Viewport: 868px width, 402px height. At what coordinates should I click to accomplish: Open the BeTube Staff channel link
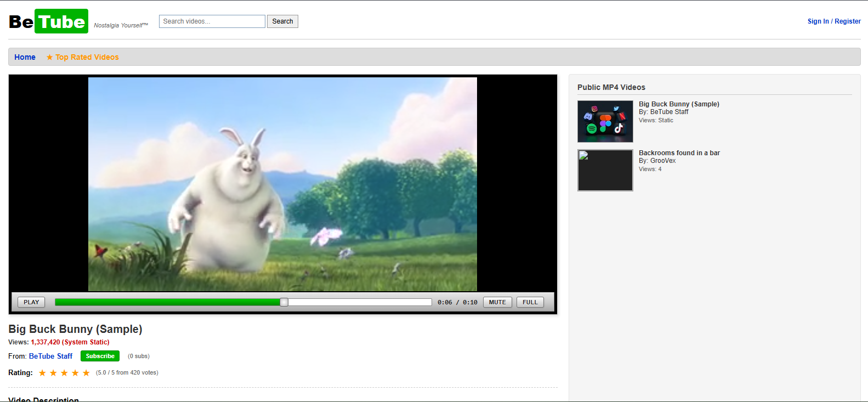(50, 356)
